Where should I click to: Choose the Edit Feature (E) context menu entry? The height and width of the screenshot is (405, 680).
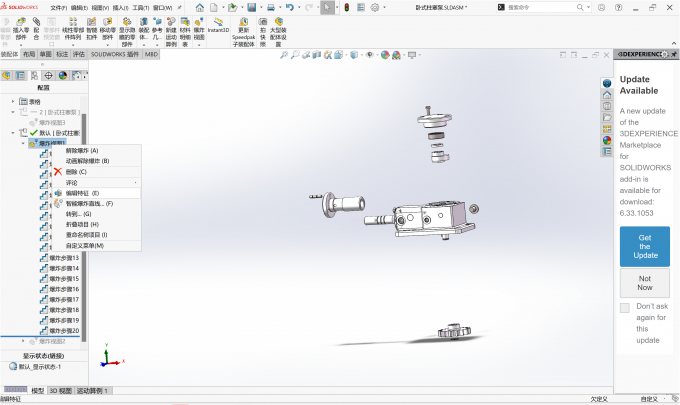pyautogui.click(x=97, y=193)
